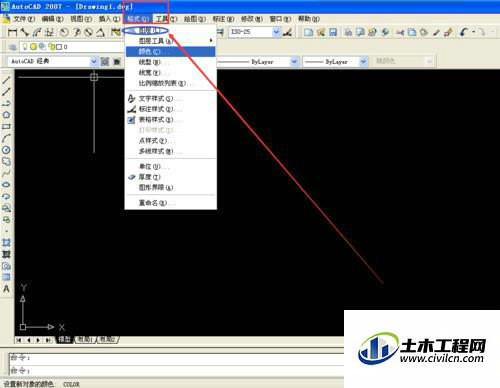Select the Linear dimension tool
Screen dimensions: 500x388
(12, 32)
